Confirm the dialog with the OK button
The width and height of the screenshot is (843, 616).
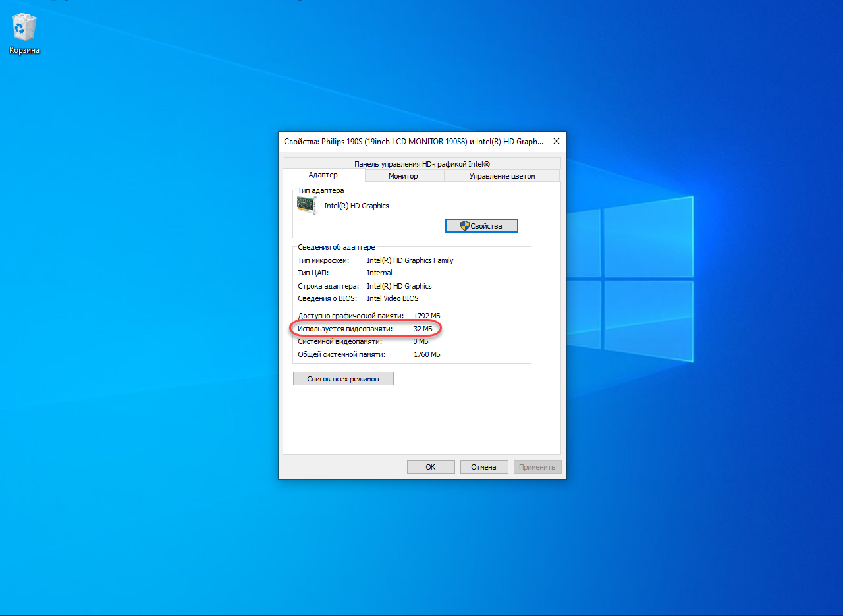click(431, 467)
